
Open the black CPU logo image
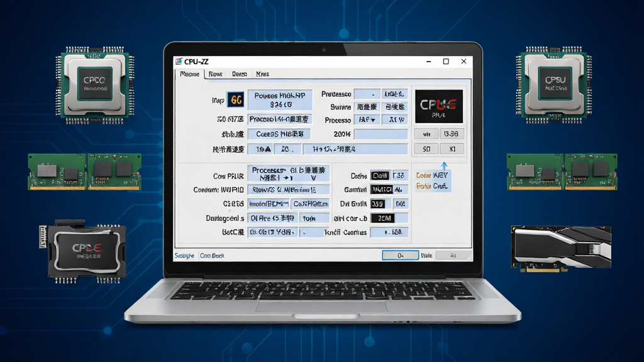click(x=438, y=106)
